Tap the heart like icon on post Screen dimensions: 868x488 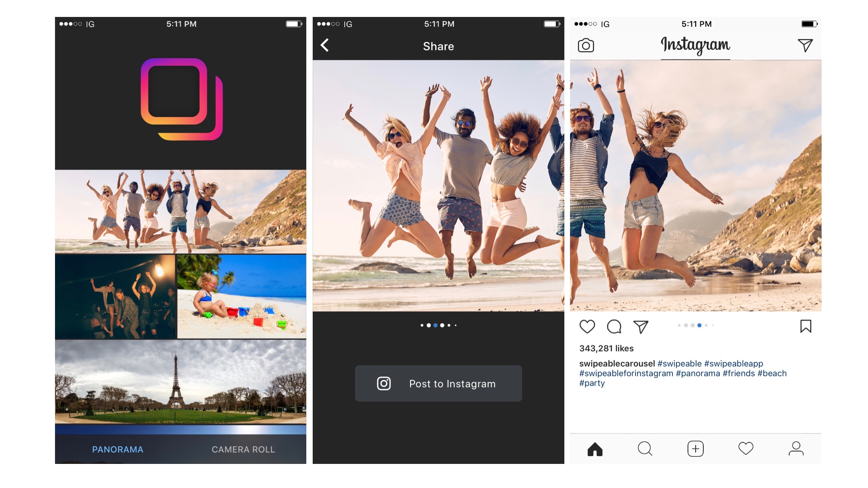tap(586, 326)
